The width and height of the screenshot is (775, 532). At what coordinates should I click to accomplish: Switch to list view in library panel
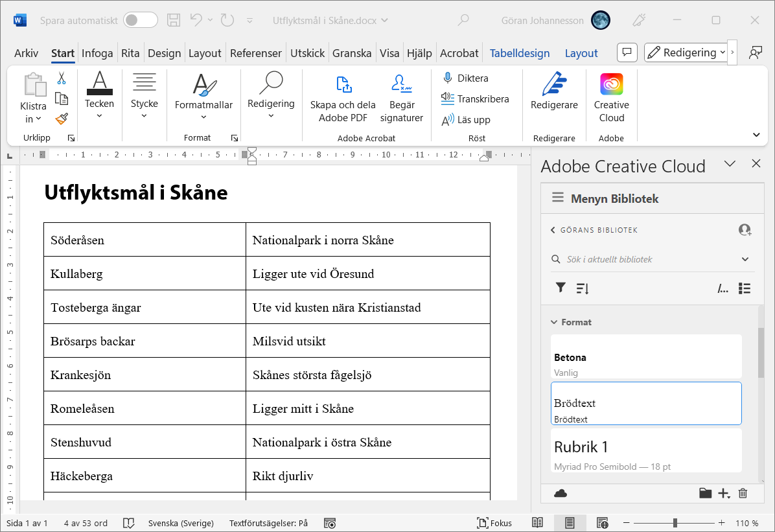[745, 288]
